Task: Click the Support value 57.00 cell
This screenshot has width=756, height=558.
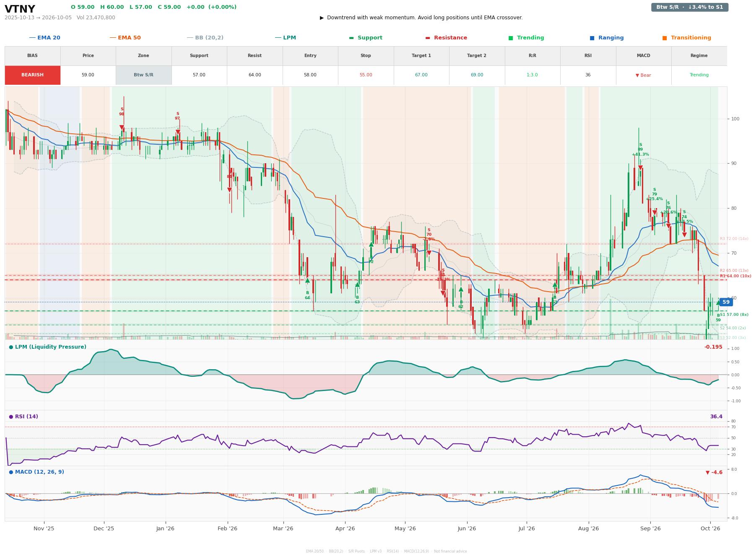Action: click(199, 75)
